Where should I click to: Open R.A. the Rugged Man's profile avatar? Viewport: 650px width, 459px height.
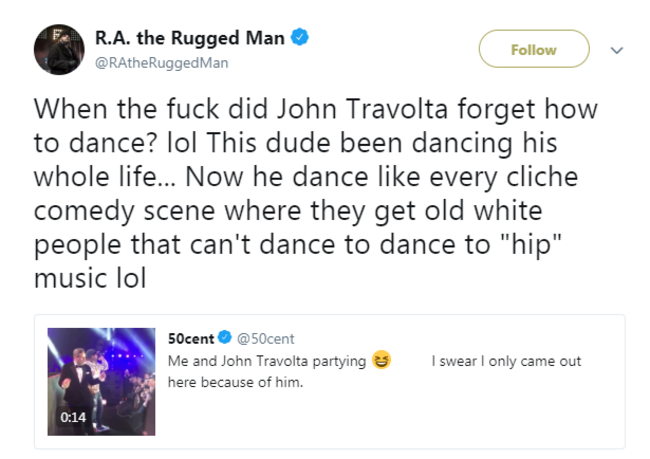click(x=59, y=49)
